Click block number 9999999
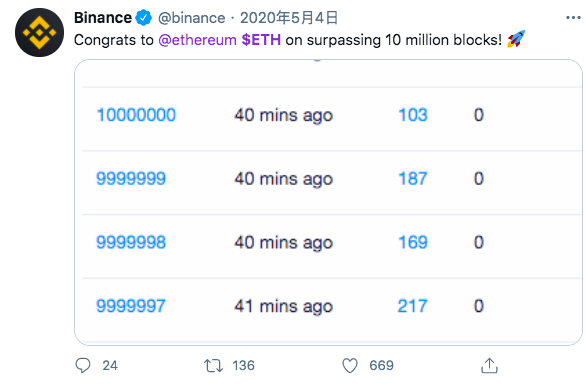The width and height of the screenshot is (586, 385). tap(131, 178)
